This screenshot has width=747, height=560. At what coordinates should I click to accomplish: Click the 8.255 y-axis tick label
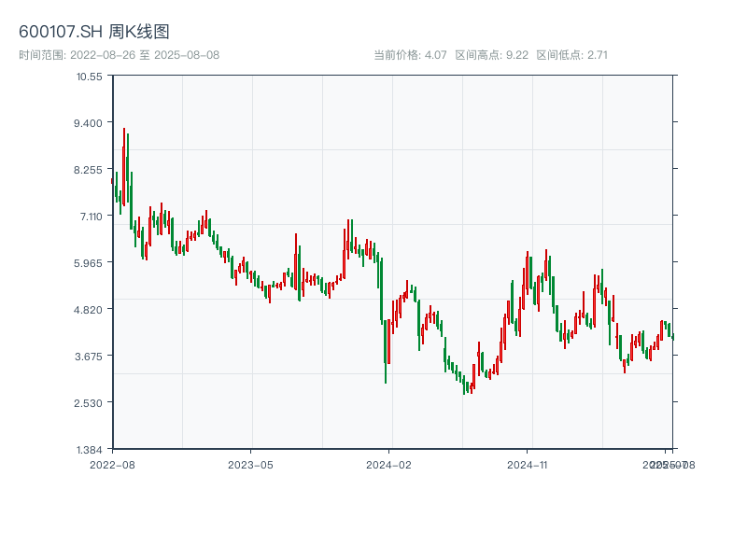point(90,170)
